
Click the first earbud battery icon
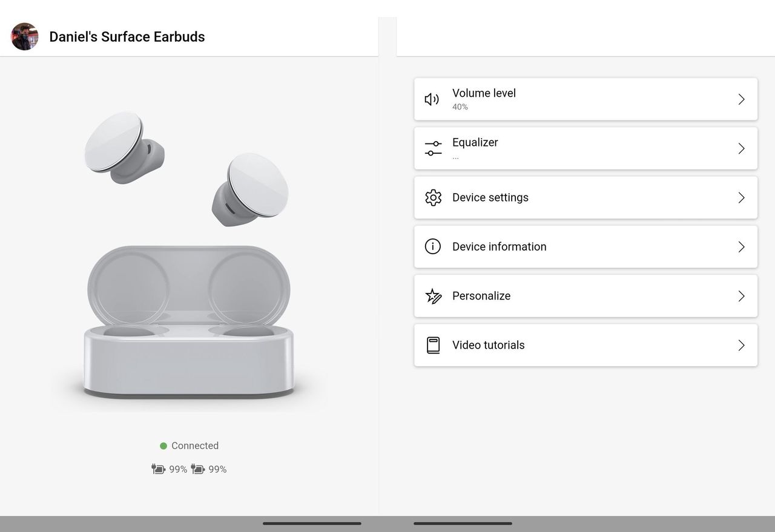pos(159,469)
